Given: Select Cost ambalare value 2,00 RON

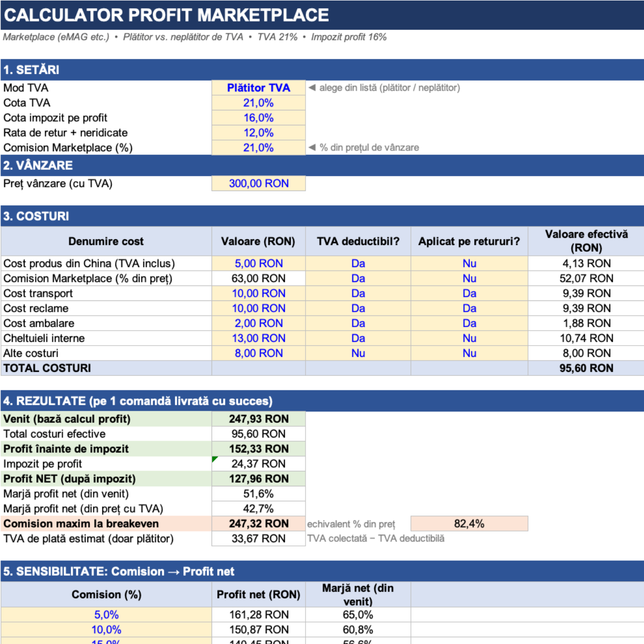Looking at the screenshot, I should 258,323.
